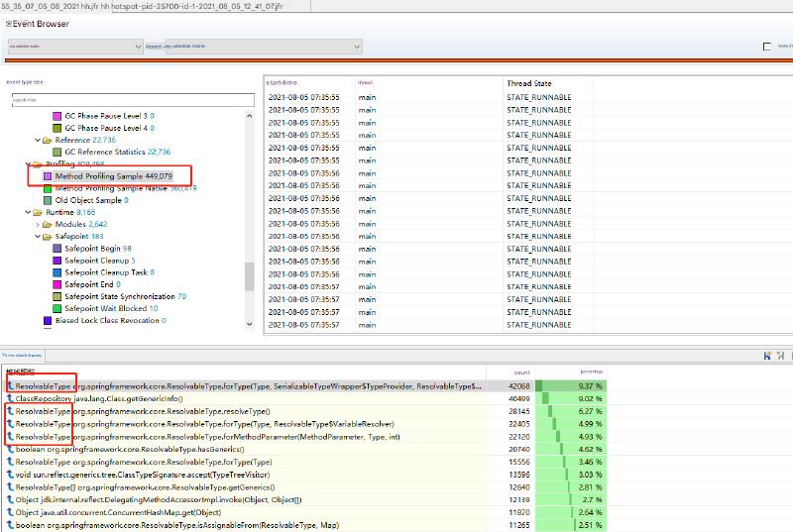793x532 pixels.
Task: Click the GC Reference Statistics icon
Action: (57, 153)
